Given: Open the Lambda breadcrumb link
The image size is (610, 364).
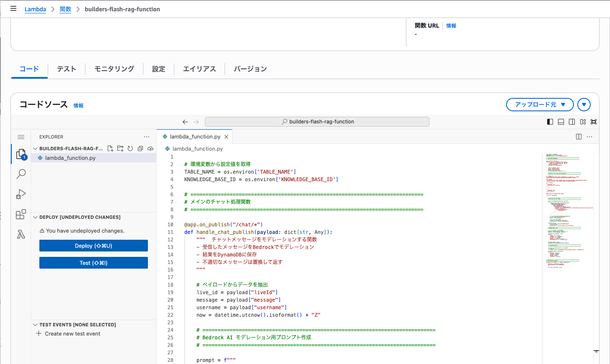Looking at the screenshot, I should click(x=35, y=9).
